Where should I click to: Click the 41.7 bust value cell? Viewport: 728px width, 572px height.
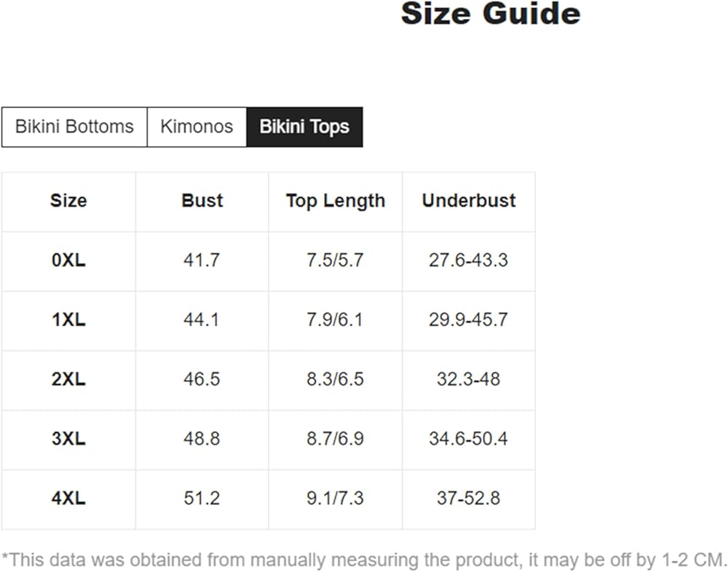point(202,261)
